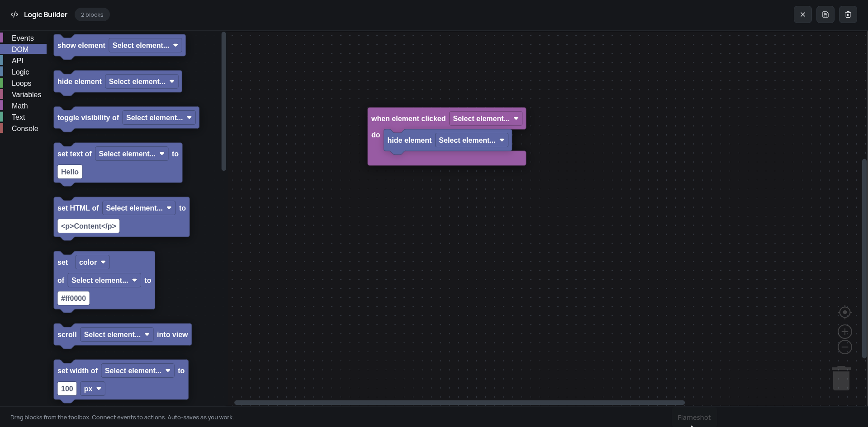The image size is (868, 427).
Task: Click the trash delete icon at top right
Action: (x=848, y=14)
